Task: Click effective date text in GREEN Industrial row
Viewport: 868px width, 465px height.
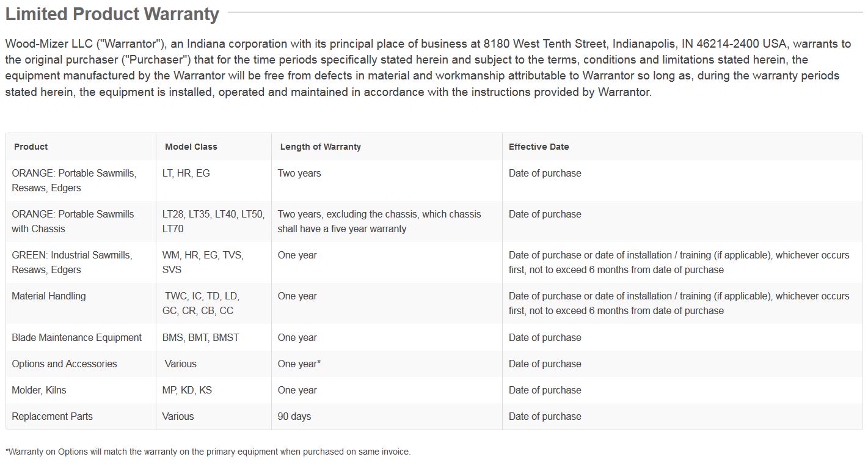Action: 679,262
